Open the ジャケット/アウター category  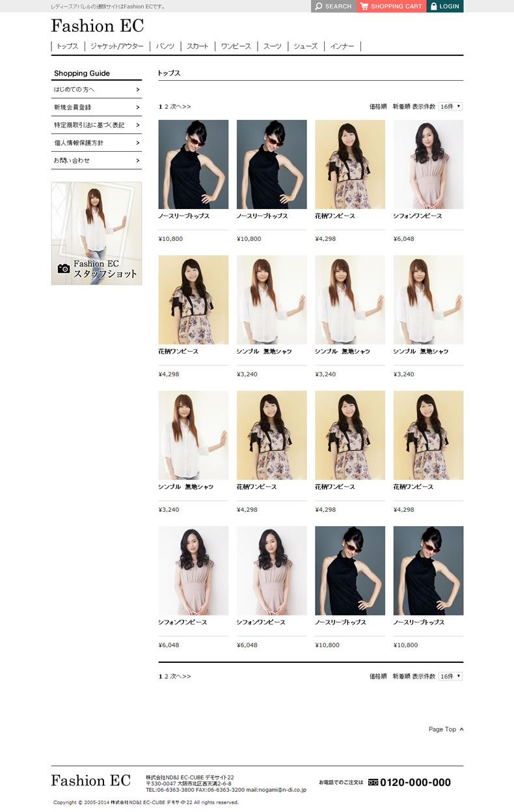pos(117,46)
